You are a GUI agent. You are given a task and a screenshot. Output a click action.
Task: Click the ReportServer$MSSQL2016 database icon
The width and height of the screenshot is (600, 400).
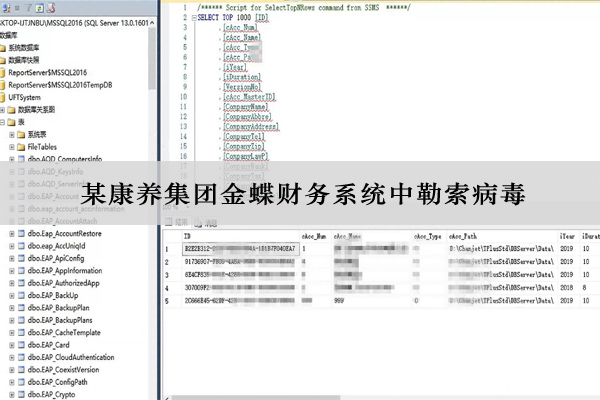pyautogui.click(x=3, y=73)
